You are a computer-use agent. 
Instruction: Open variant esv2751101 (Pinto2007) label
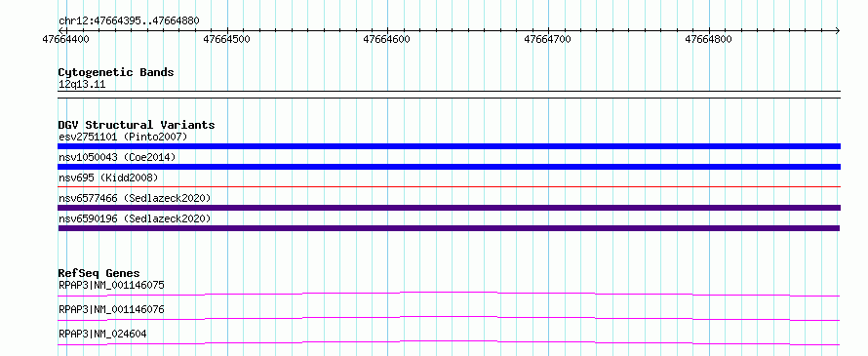click(123, 137)
